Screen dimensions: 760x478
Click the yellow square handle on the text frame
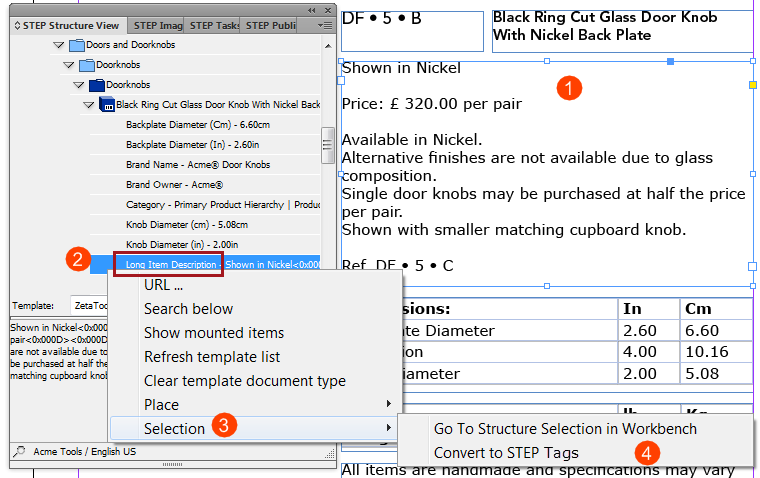coord(752,85)
